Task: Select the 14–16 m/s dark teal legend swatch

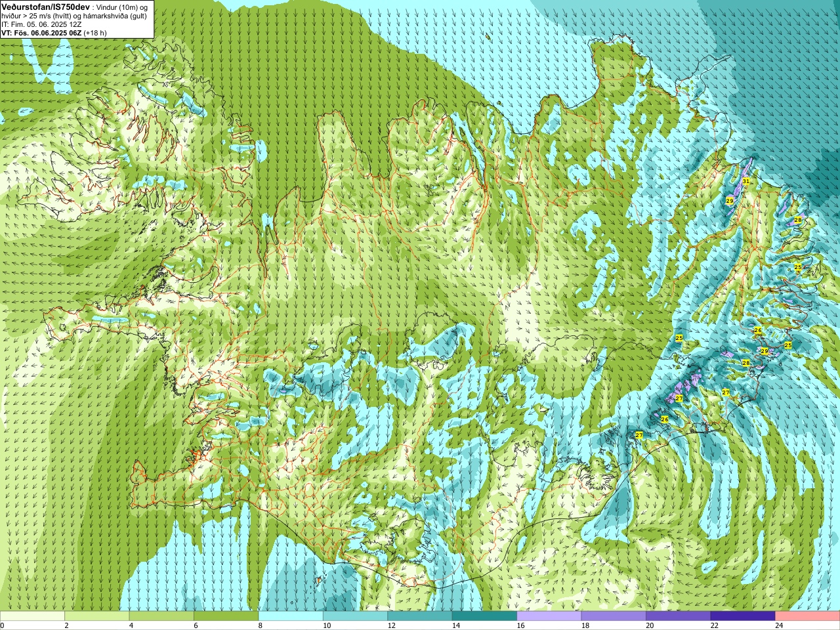Action: coord(484,616)
